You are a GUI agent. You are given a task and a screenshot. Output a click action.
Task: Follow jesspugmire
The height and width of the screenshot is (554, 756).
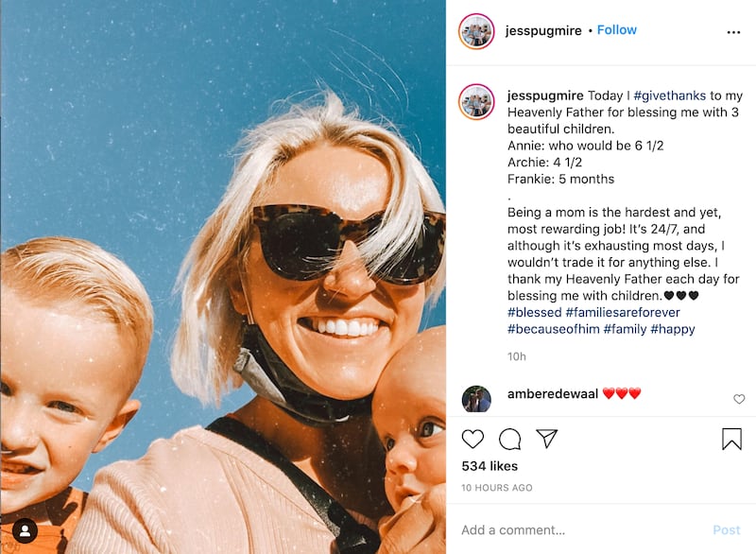(x=617, y=30)
